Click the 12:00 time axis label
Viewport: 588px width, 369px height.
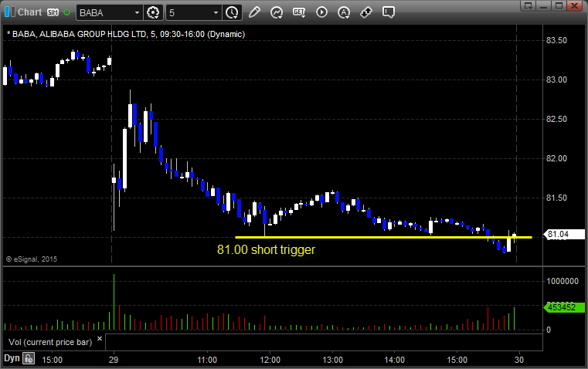[x=270, y=360]
